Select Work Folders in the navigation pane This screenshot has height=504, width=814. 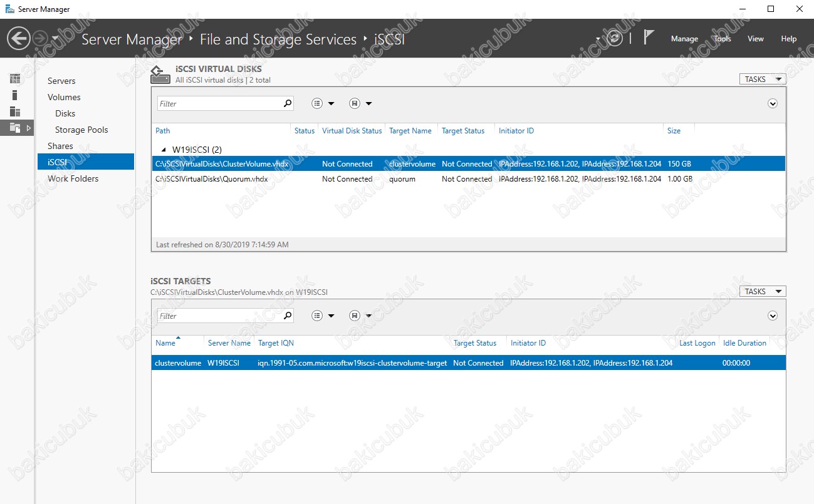pyautogui.click(x=73, y=178)
